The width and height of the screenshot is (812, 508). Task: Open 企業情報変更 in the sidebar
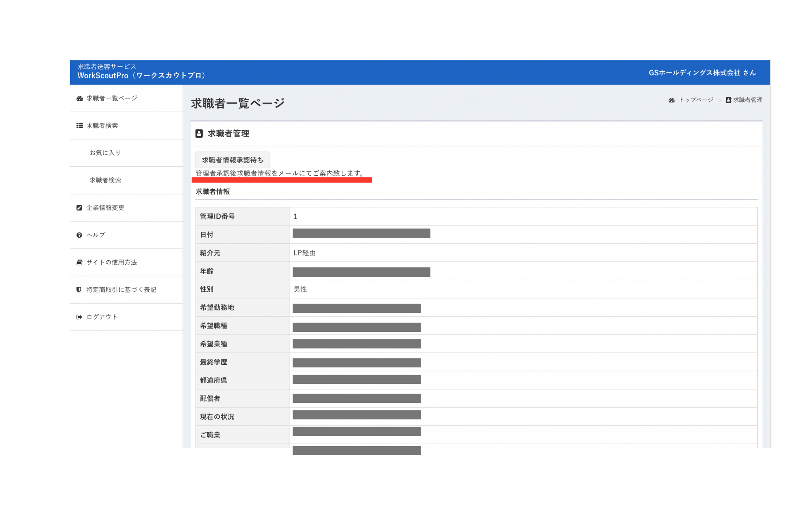pos(105,208)
